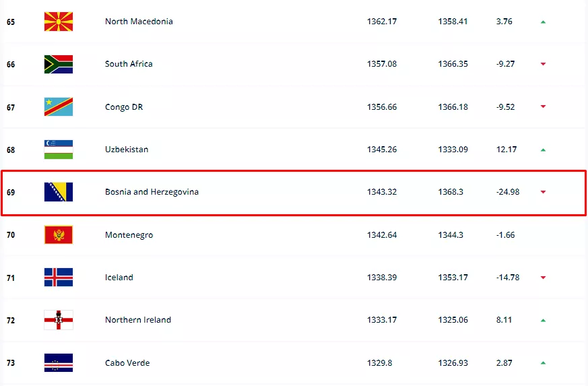Click Uzbekistan's green up arrow
This screenshot has width=588, height=386.
(x=543, y=150)
